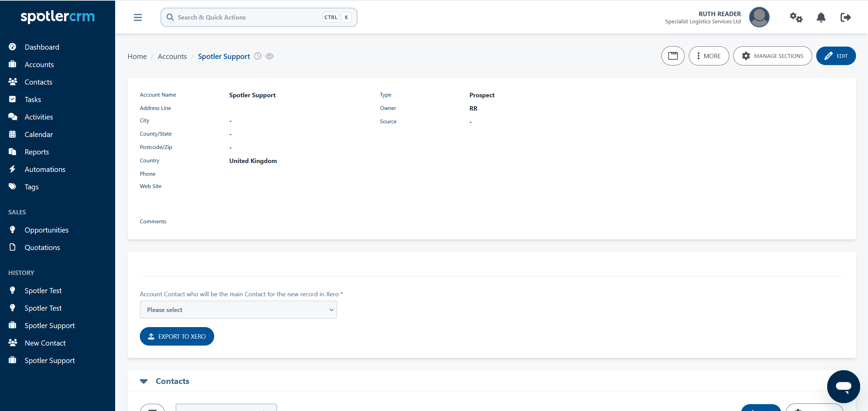Viewport: 868px width, 411px height.
Task: Open Tags in the sidebar
Action: tap(32, 187)
